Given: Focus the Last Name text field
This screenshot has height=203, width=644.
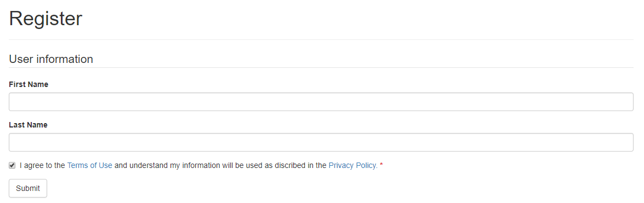Looking at the screenshot, I should 321,142.
